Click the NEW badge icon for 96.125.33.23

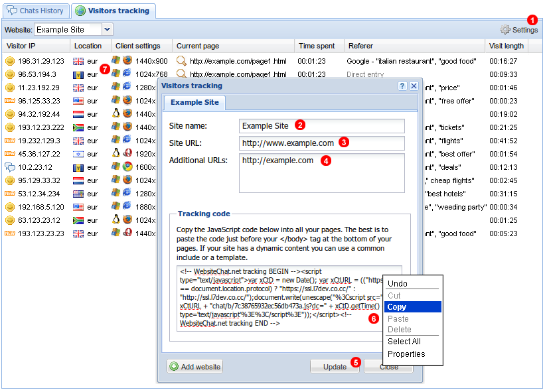[10, 101]
